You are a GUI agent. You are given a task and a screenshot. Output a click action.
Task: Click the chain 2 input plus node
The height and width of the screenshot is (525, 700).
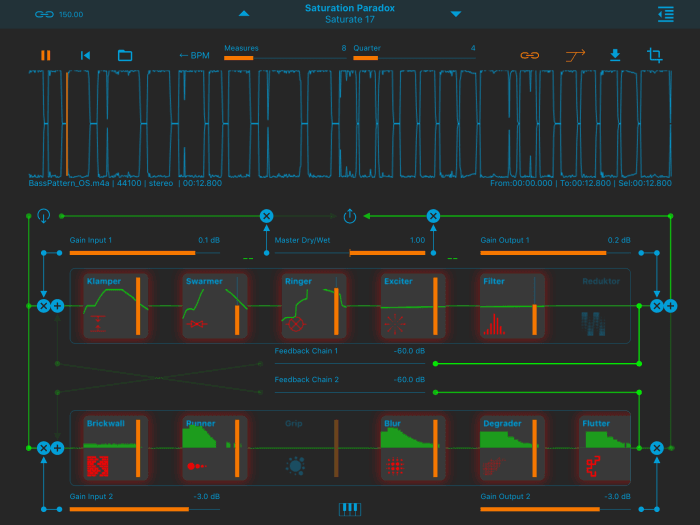[x=57, y=448]
